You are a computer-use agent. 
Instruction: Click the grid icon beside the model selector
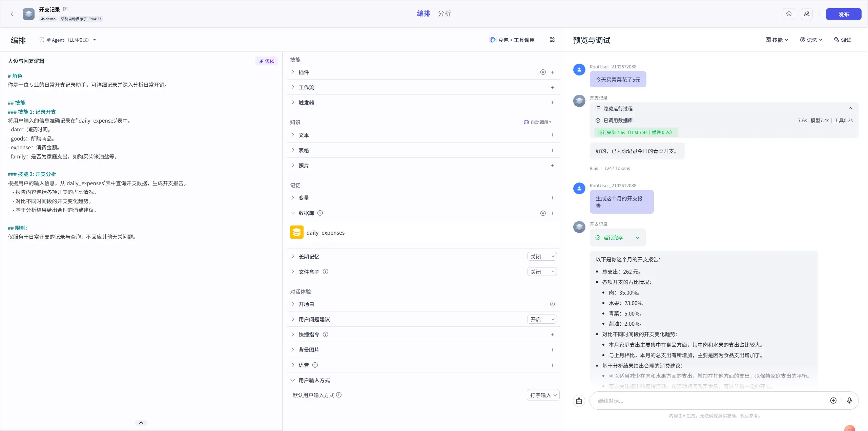[x=552, y=40]
